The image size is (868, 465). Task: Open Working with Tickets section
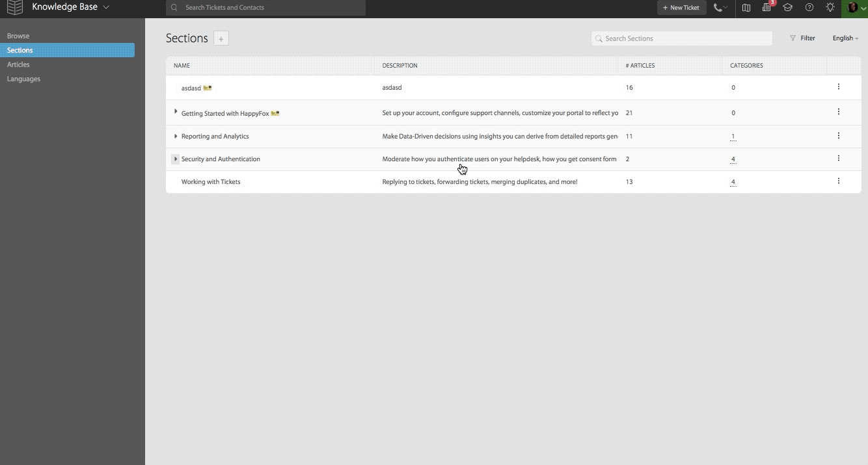coord(211,181)
